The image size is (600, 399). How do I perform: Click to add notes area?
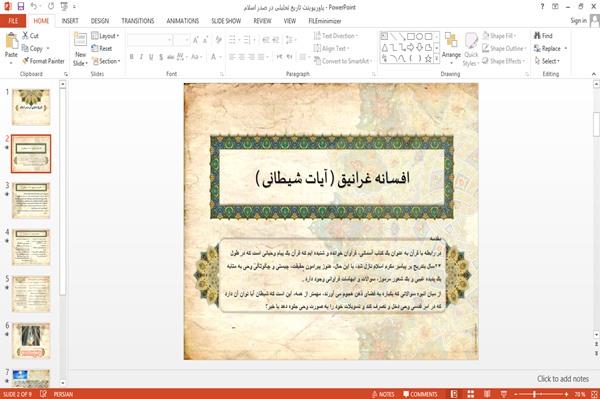(x=563, y=379)
